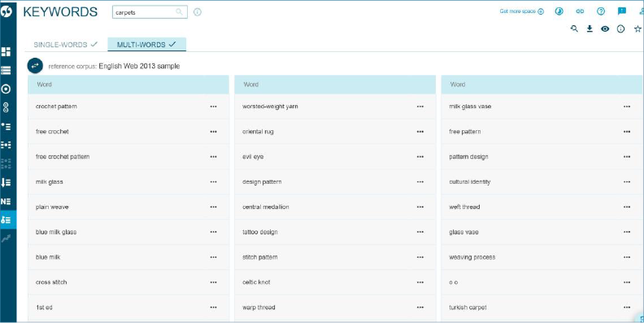
Task: Swap the reference corpus button
Action: pyautogui.click(x=35, y=66)
